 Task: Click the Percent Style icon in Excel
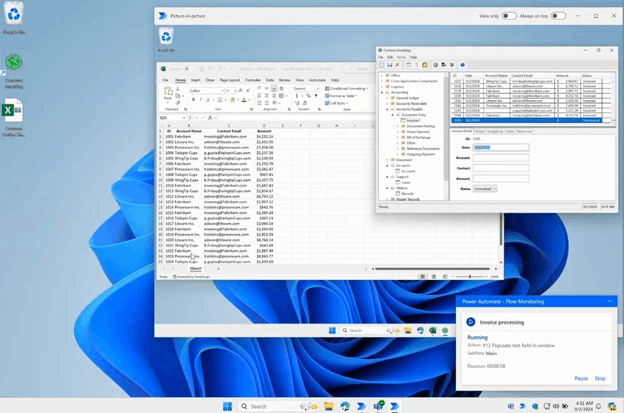[308, 96]
